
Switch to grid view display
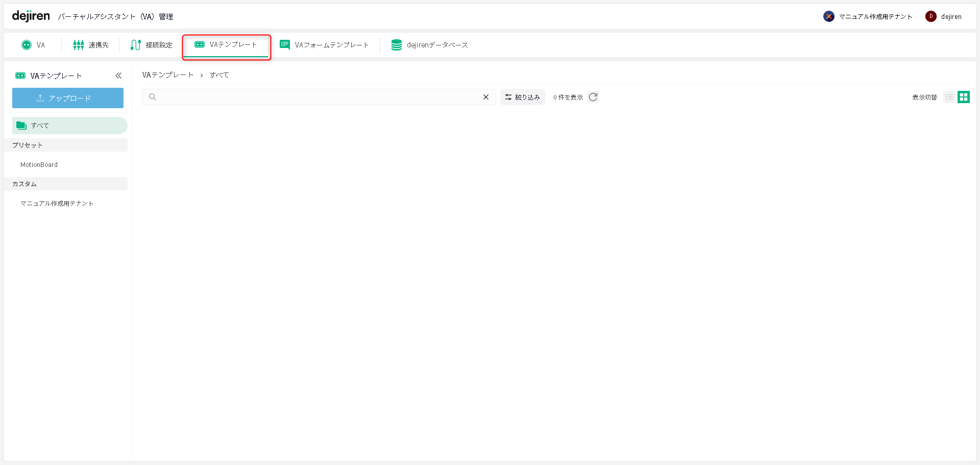pyautogui.click(x=964, y=97)
